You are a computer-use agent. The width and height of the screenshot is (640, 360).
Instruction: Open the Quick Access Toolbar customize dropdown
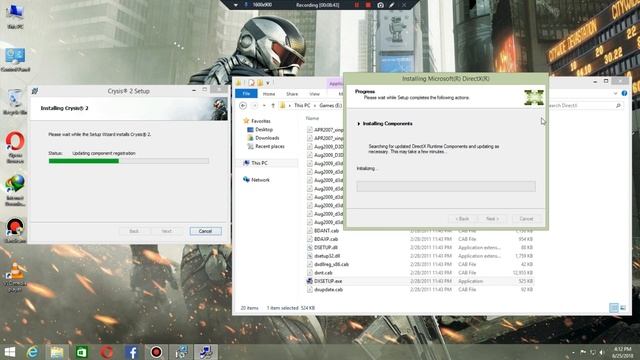coord(268,83)
